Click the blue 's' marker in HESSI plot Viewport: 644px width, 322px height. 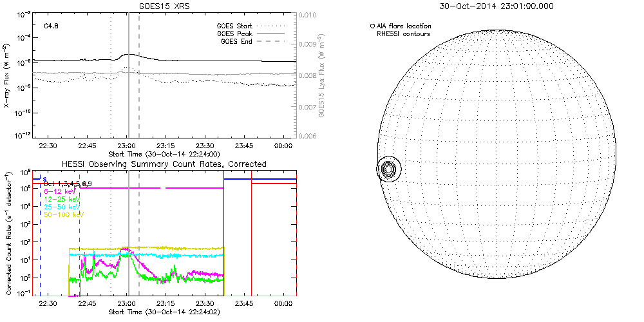tap(44, 178)
